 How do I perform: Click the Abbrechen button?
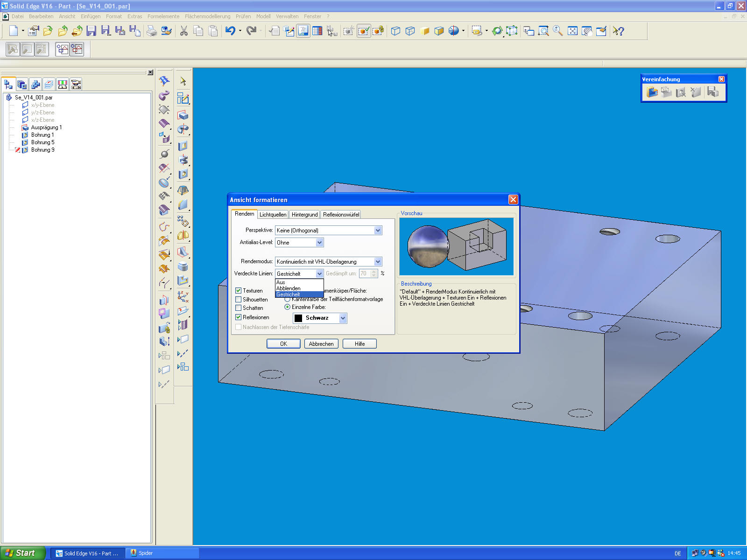pyautogui.click(x=321, y=343)
